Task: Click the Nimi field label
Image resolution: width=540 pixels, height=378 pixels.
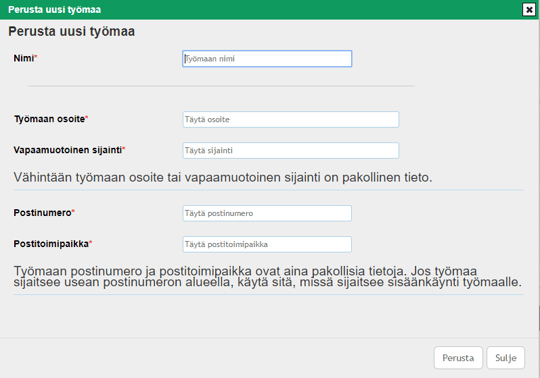Action: pyautogui.click(x=24, y=58)
